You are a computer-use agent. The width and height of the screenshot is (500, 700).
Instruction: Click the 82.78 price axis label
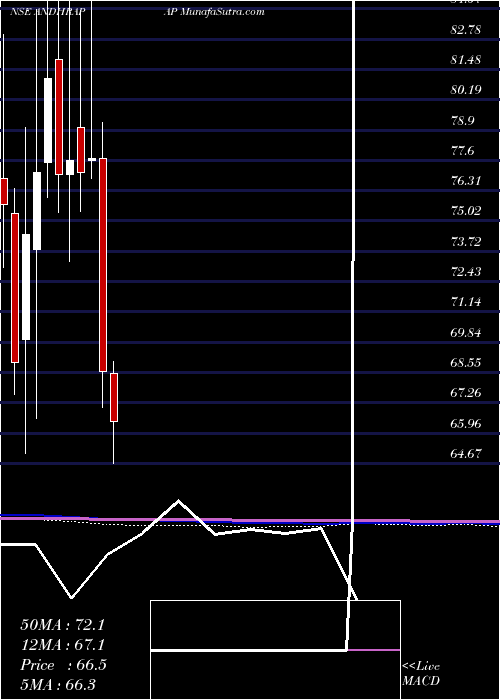point(466,30)
